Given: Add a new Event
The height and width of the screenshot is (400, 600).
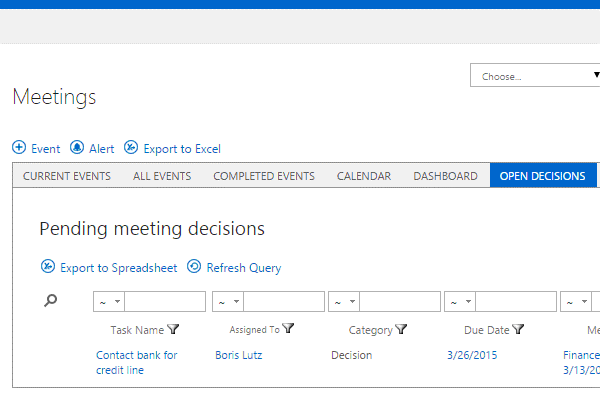Looking at the screenshot, I should 46,149.
